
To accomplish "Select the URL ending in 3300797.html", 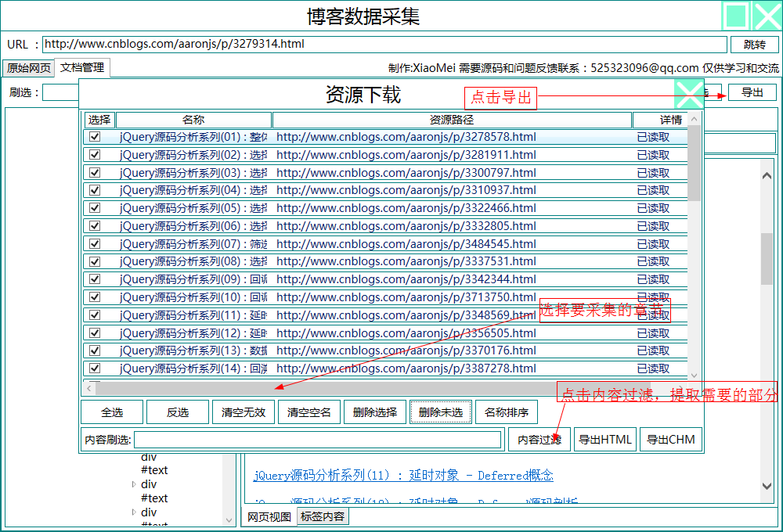I will coord(406,173).
